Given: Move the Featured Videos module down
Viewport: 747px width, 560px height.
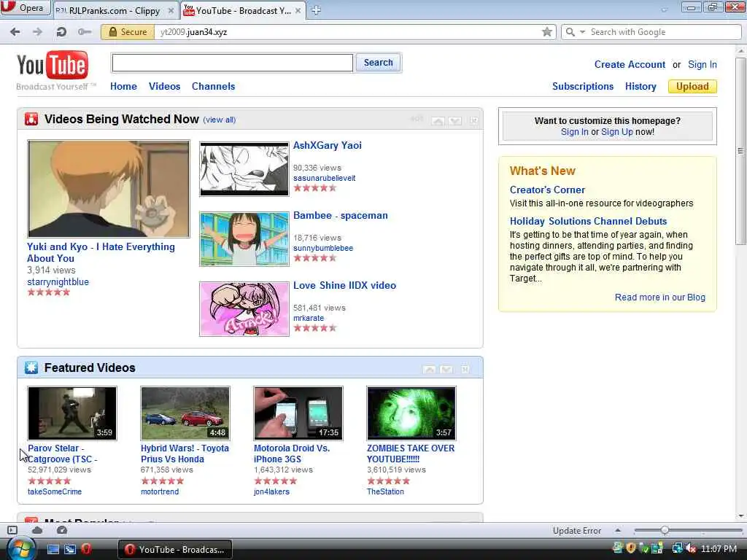Looking at the screenshot, I should coord(446,370).
